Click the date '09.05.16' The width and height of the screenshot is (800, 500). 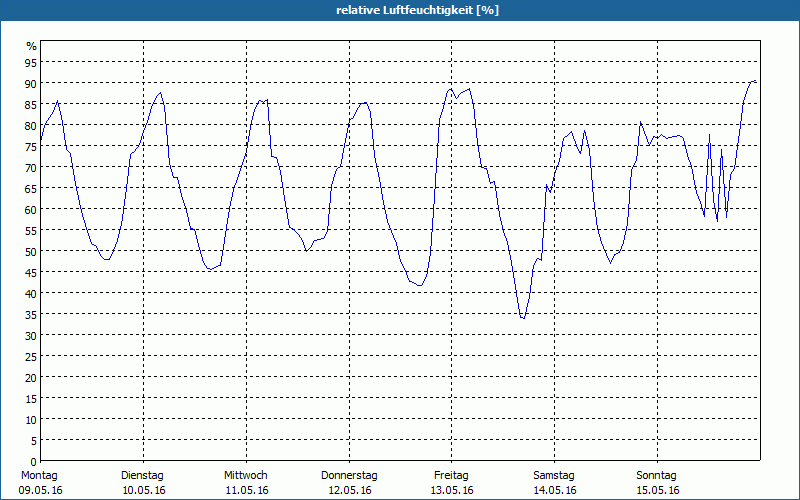tap(41, 491)
